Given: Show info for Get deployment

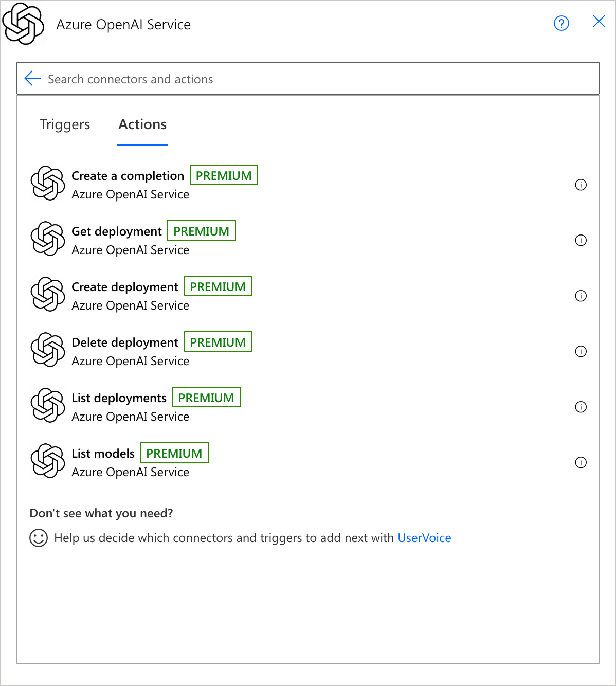Looking at the screenshot, I should coord(581,240).
